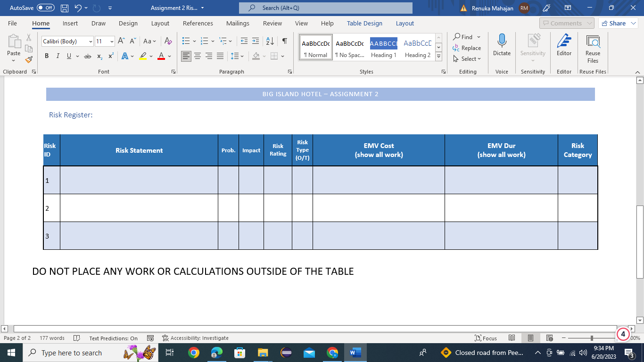Click the Paste clipboard icon

[x=14, y=41]
